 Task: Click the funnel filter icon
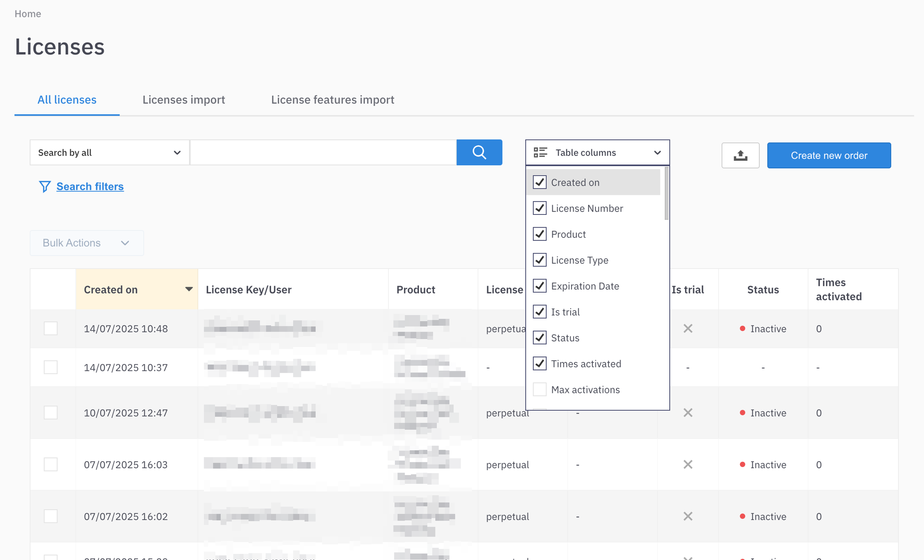[45, 186]
